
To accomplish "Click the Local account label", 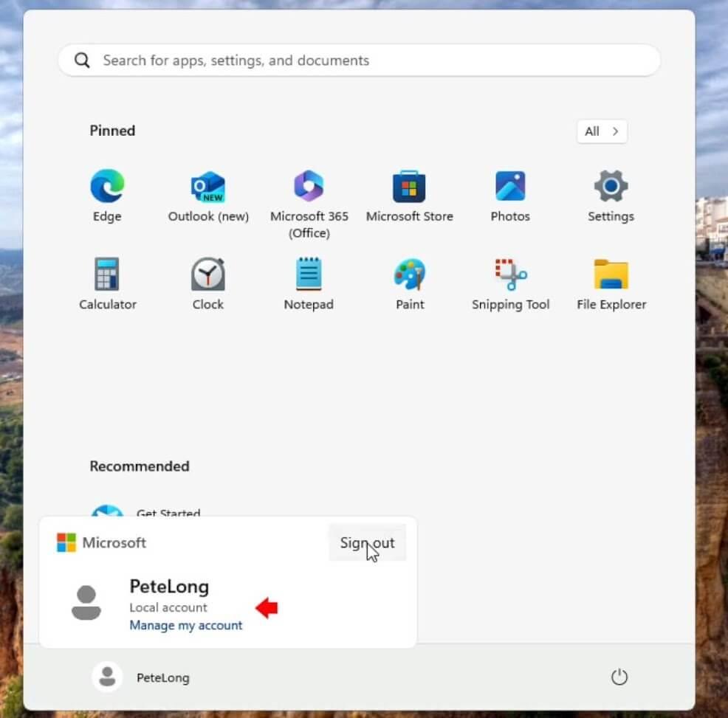I will (168, 607).
